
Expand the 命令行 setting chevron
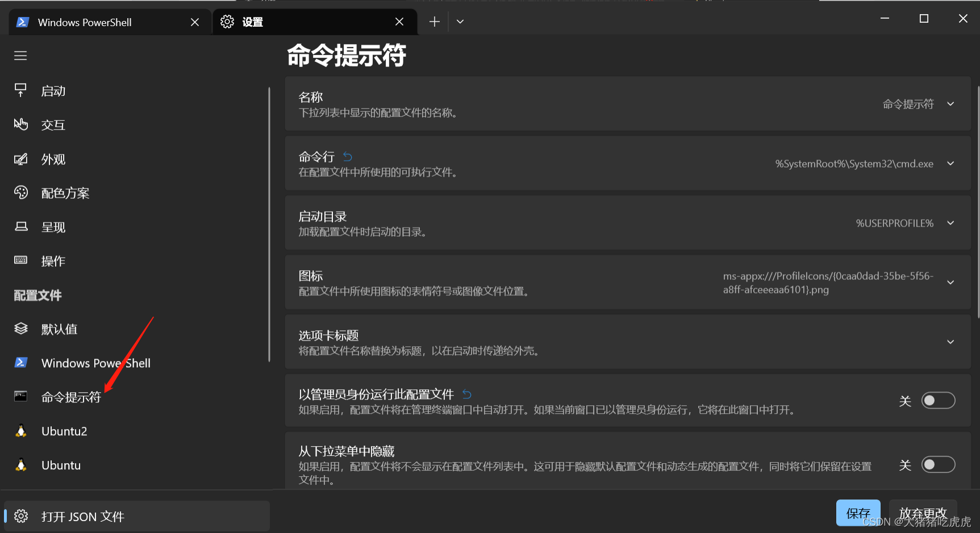coord(950,163)
